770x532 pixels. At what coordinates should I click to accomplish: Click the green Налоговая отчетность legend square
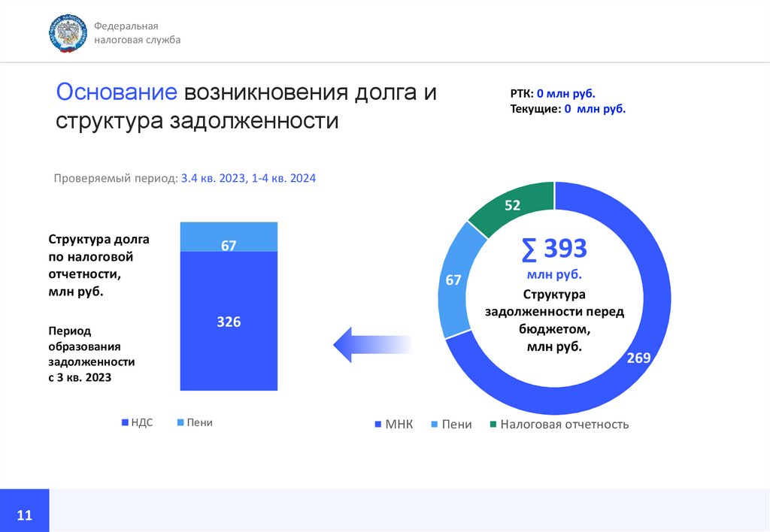tap(493, 424)
